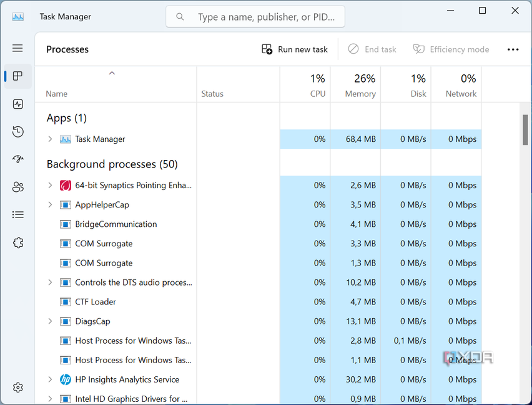Expand HP Insights Analytics Service row
The height and width of the screenshot is (405, 532).
point(50,379)
